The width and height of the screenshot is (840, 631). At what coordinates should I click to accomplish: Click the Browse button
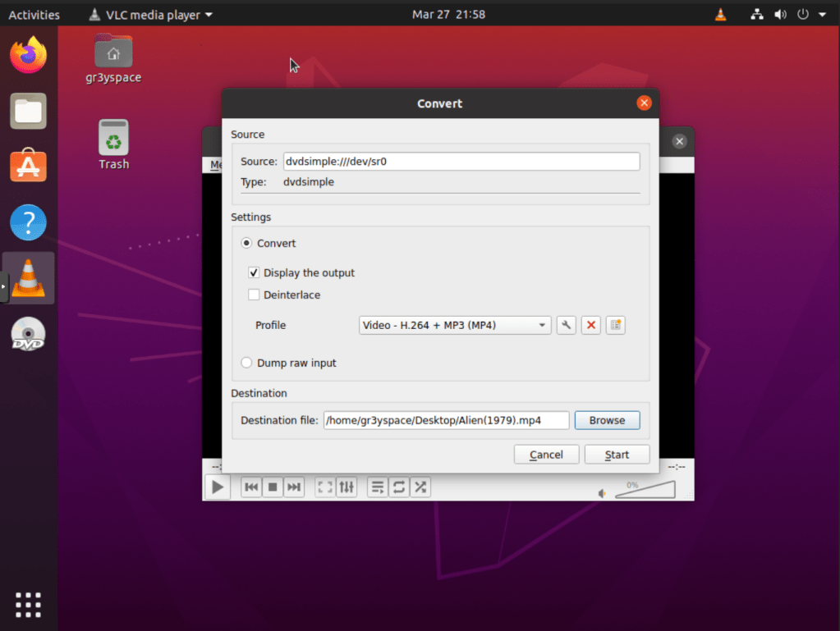(x=607, y=420)
